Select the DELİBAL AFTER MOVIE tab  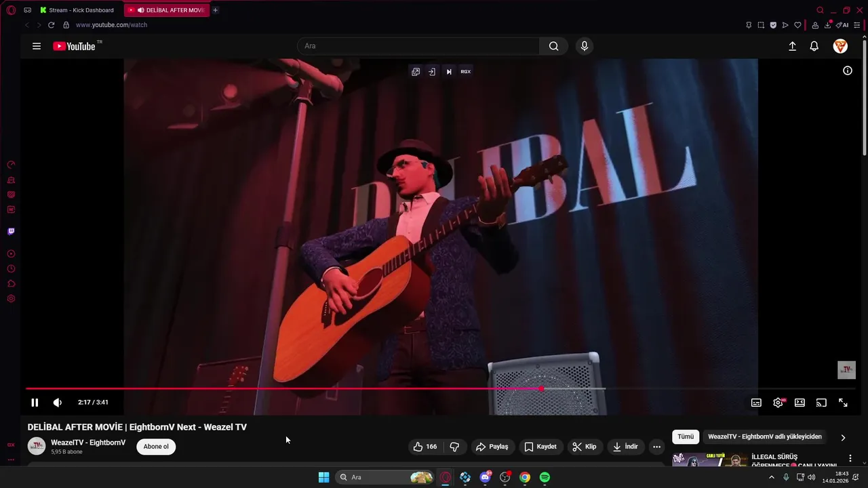167,10
